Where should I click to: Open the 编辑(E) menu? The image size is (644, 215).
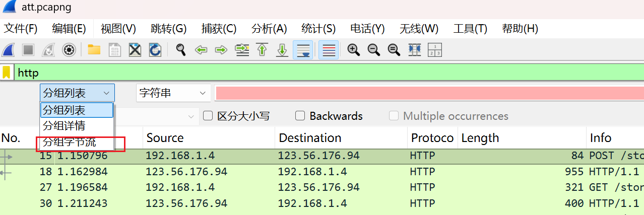[x=69, y=29]
